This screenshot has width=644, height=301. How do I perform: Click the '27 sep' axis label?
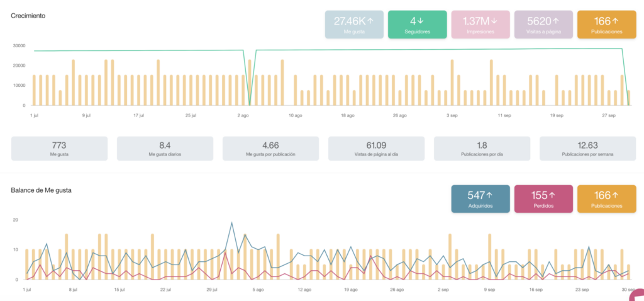609,115
